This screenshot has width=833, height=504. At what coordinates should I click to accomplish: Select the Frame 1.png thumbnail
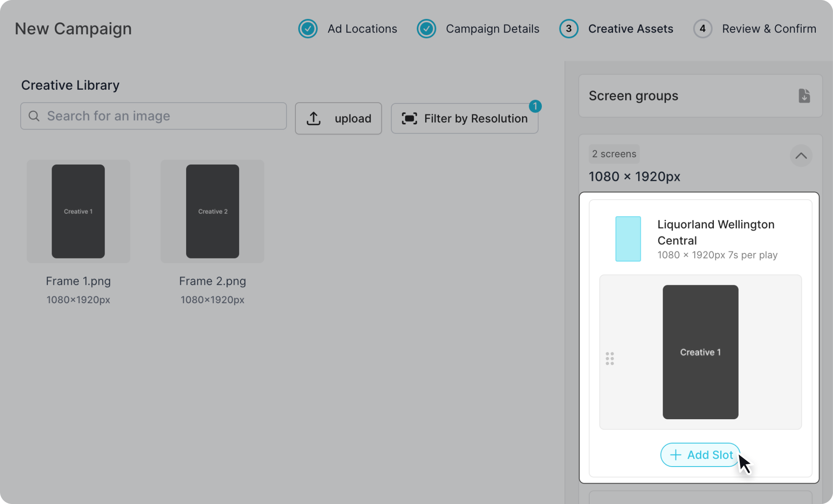click(78, 211)
